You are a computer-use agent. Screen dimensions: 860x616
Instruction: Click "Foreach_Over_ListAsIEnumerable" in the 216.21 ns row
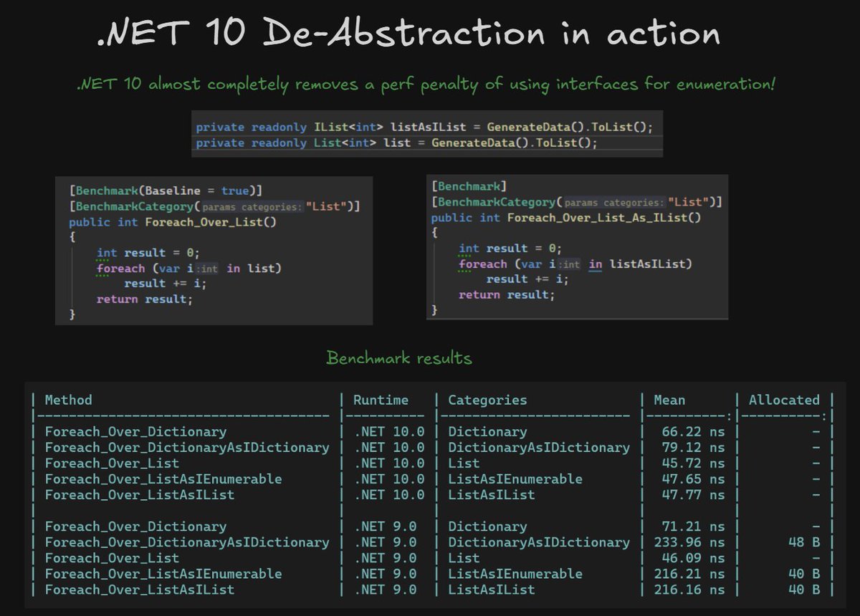tap(163, 574)
